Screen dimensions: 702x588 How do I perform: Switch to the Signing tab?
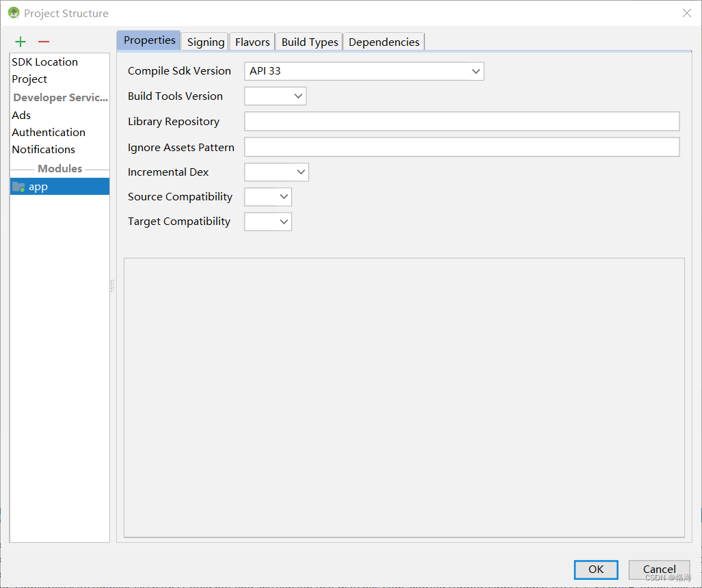click(x=204, y=42)
